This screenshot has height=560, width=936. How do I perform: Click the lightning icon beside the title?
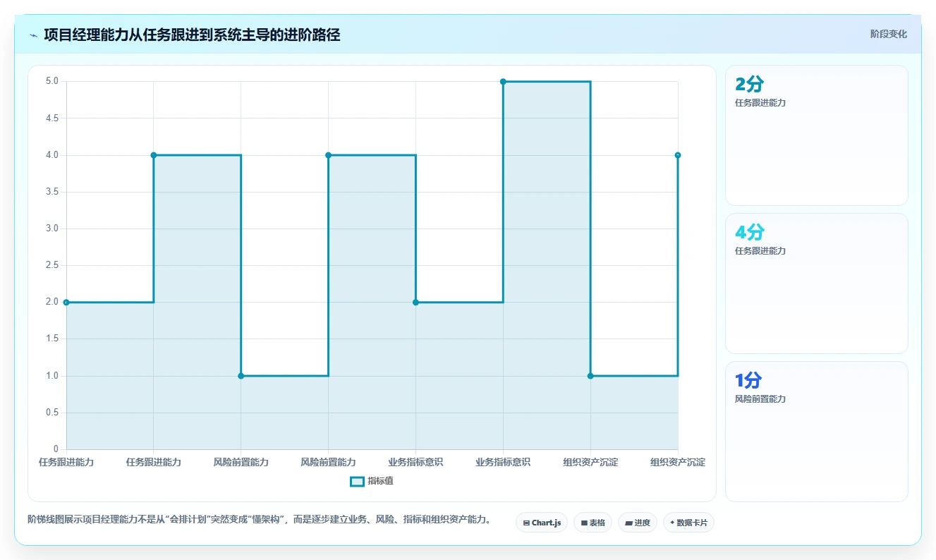tap(34, 35)
